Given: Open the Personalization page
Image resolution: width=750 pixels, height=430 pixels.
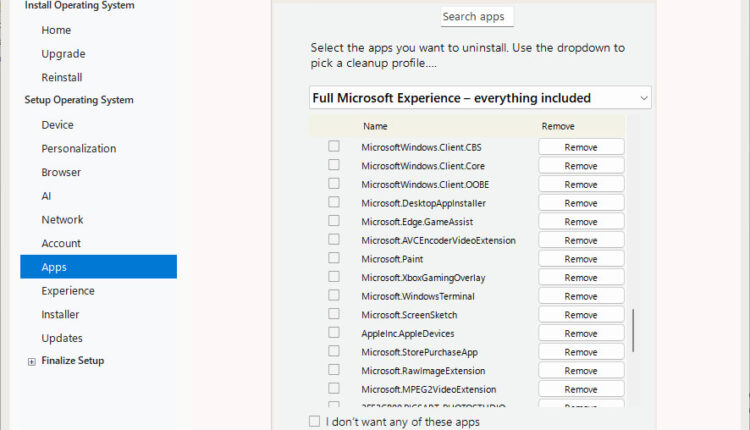Looking at the screenshot, I should pyautogui.click(x=78, y=149).
